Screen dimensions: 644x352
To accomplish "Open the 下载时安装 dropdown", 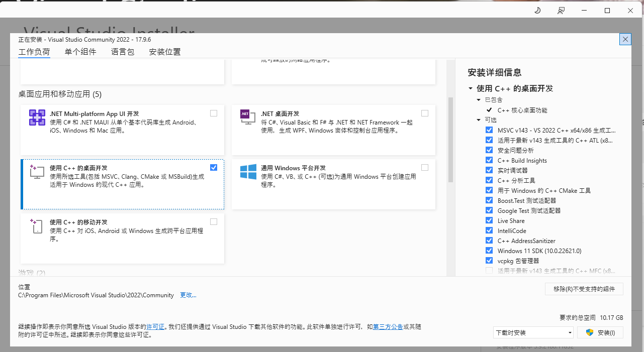I will click(x=533, y=332).
